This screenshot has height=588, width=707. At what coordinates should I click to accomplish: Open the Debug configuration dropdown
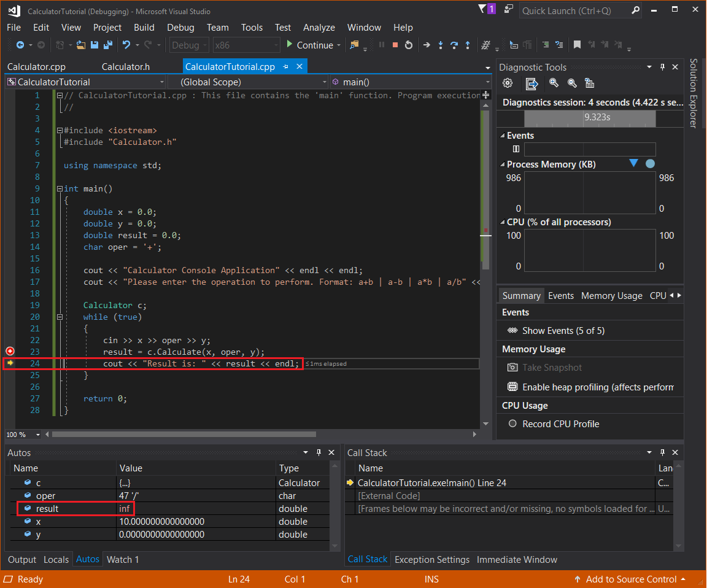pos(188,44)
